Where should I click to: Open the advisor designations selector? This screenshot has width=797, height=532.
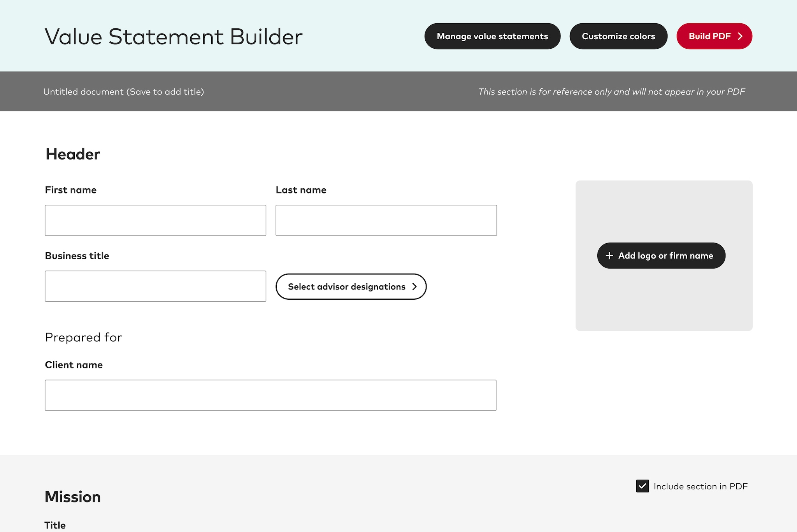[x=351, y=287]
